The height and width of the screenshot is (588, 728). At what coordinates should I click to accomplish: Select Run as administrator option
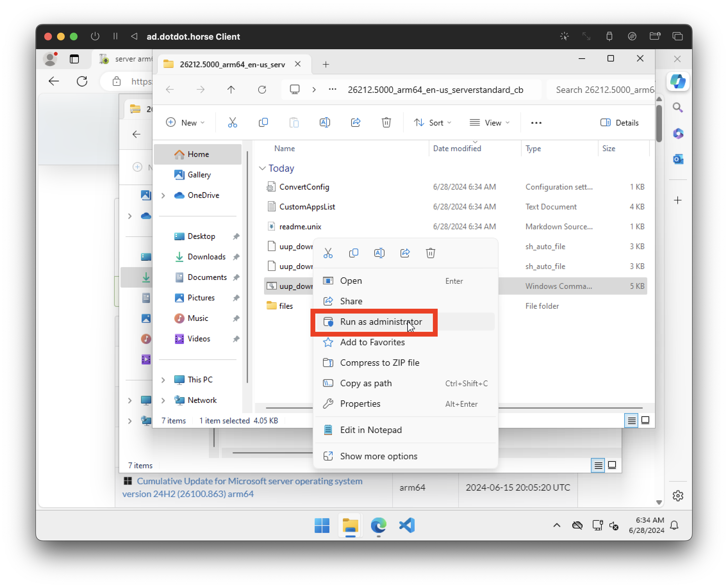(380, 321)
